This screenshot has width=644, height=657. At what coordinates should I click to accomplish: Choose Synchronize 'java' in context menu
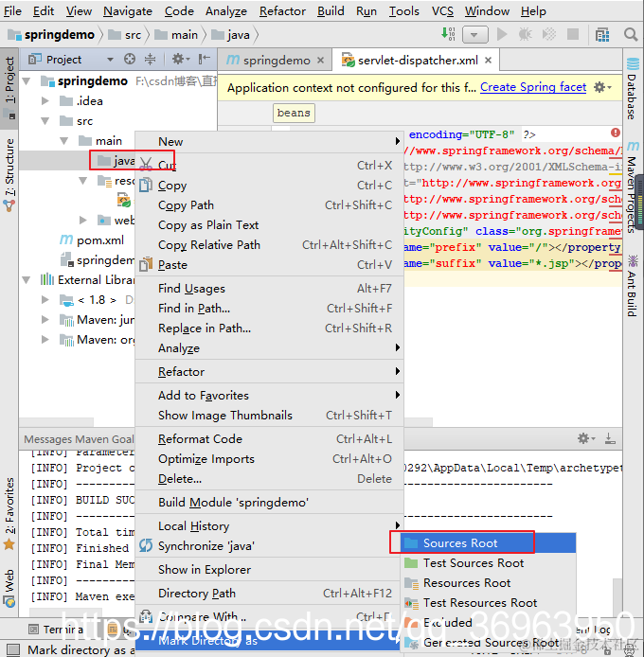click(270, 545)
